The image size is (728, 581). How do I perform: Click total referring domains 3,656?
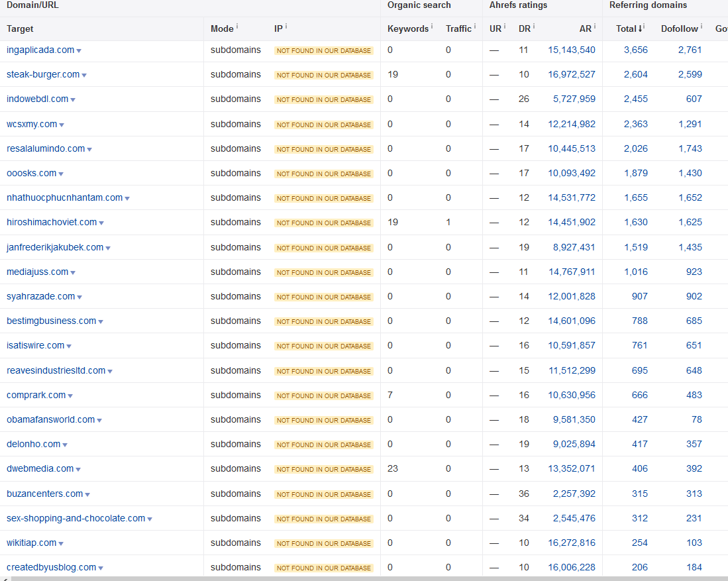pyautogui.click(x=636, y=50)
